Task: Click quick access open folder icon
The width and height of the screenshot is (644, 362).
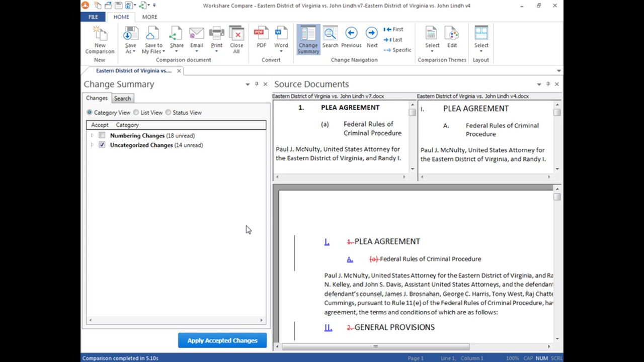Action: 108,6
